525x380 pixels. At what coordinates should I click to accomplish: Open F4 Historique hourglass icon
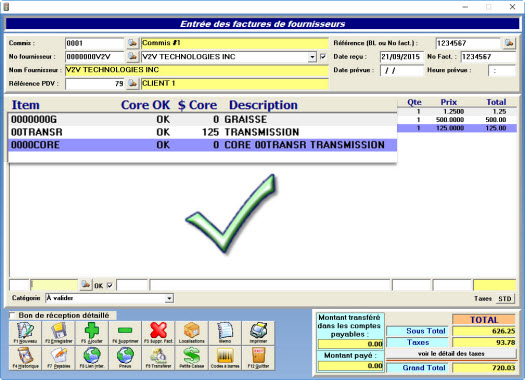click(25, 358)
